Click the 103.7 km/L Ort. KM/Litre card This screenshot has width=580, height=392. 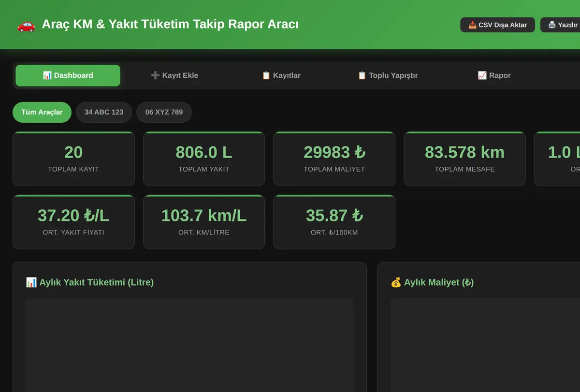click(x=204, y=222)
